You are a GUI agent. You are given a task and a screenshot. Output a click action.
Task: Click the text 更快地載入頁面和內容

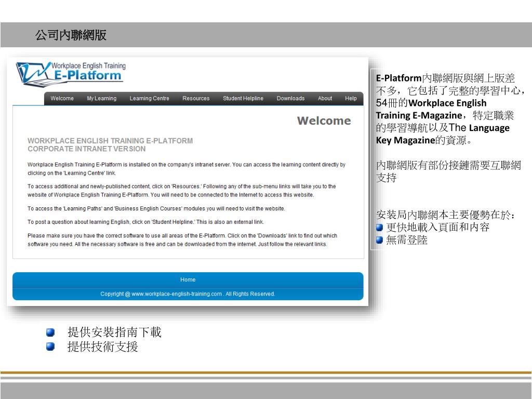[x=437, y=227]
